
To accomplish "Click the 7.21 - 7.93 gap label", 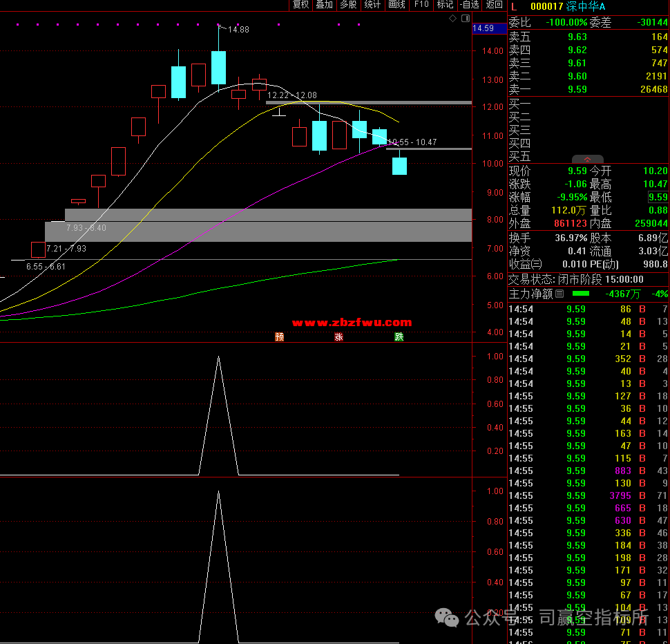I will coord(66,248).
